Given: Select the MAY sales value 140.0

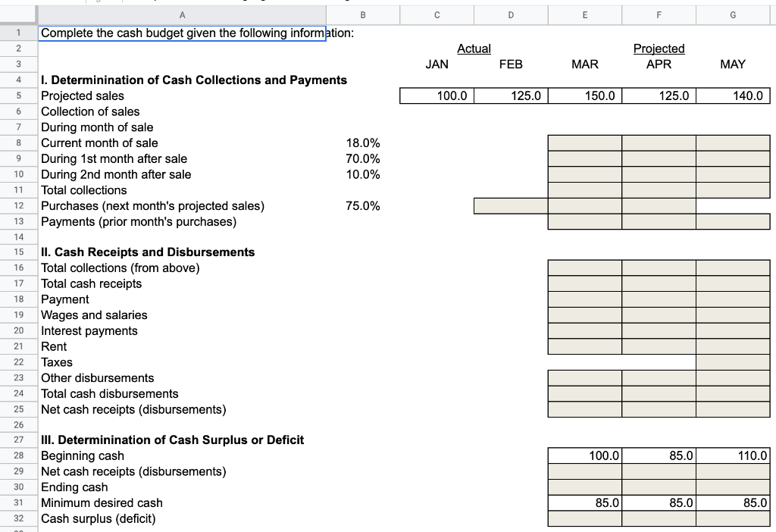Looking at the screenshot, I should click(x=732, y=95).
